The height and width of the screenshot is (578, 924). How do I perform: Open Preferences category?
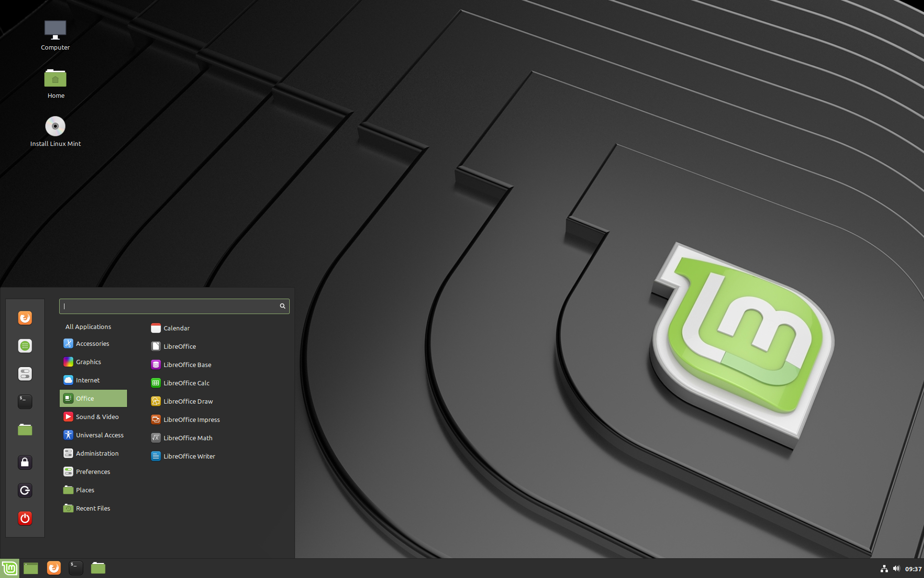click(x=93, y=471)
